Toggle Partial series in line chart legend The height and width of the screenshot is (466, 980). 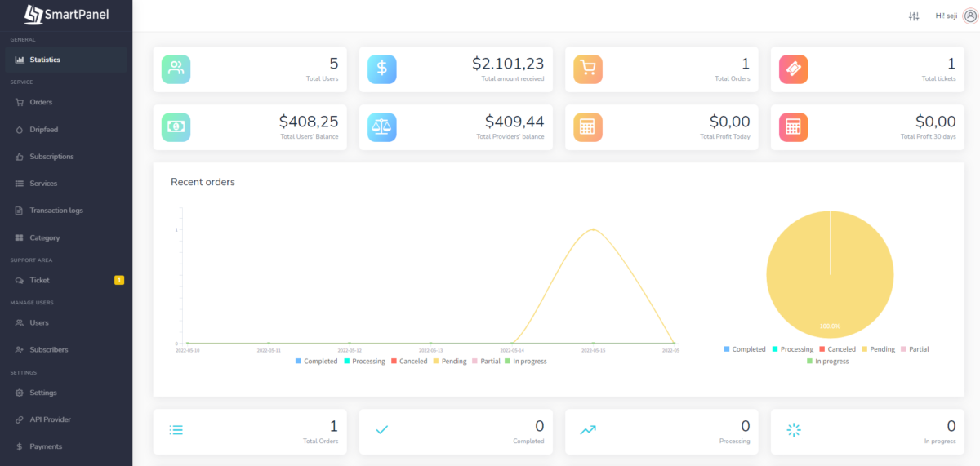click(486, 361)
